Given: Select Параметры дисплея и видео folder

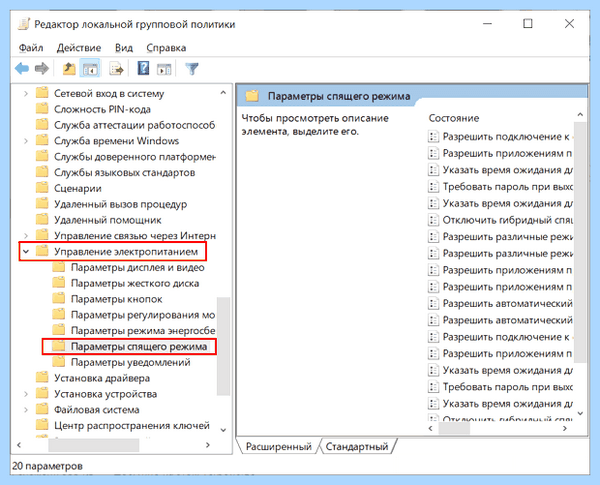Looking at the screenshot, I should click(137, 267).
